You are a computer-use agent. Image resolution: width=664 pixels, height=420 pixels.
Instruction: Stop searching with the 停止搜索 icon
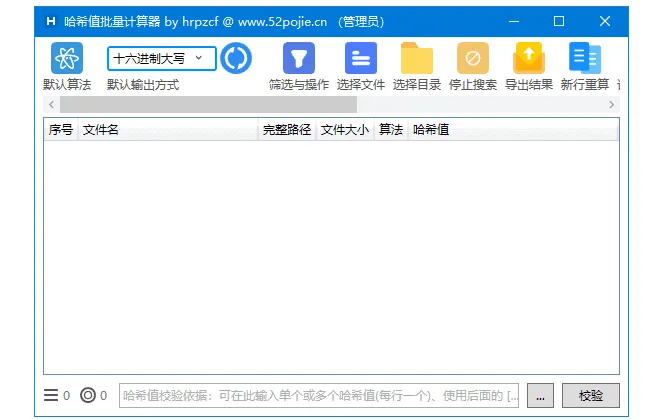click(473, 58)
